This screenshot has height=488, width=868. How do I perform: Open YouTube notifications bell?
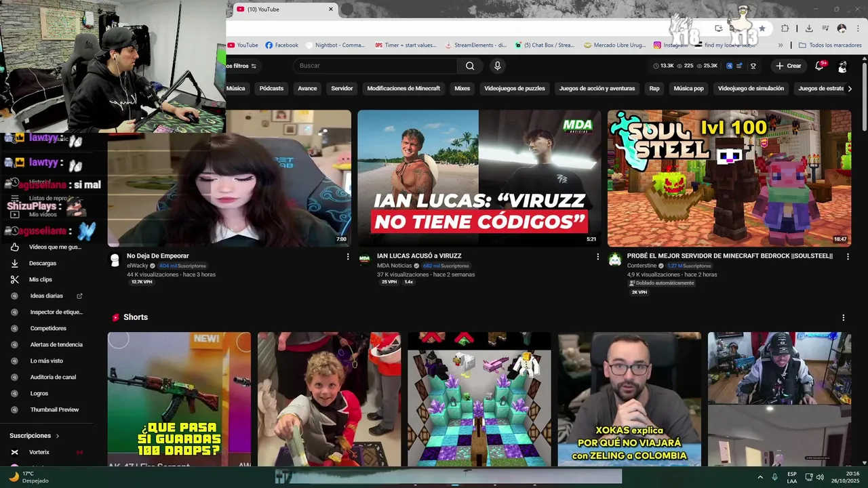tap(820, 66)
